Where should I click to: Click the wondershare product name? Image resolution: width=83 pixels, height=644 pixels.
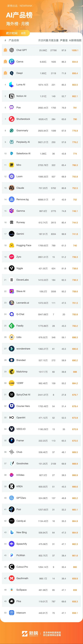[x=23, y=349]
